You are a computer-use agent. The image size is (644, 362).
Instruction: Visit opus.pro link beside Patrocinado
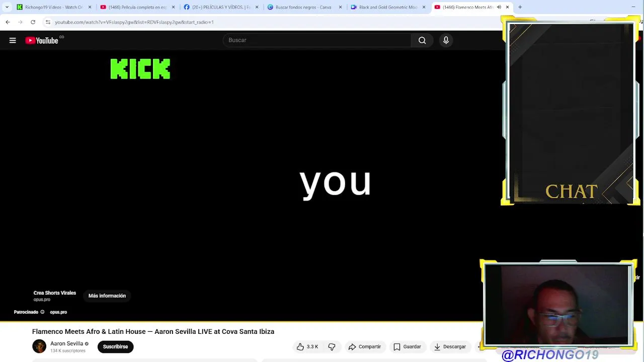pos(58,312)
